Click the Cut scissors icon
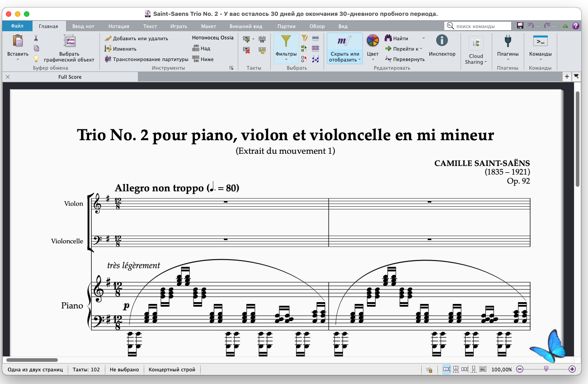 pos(36,38)
